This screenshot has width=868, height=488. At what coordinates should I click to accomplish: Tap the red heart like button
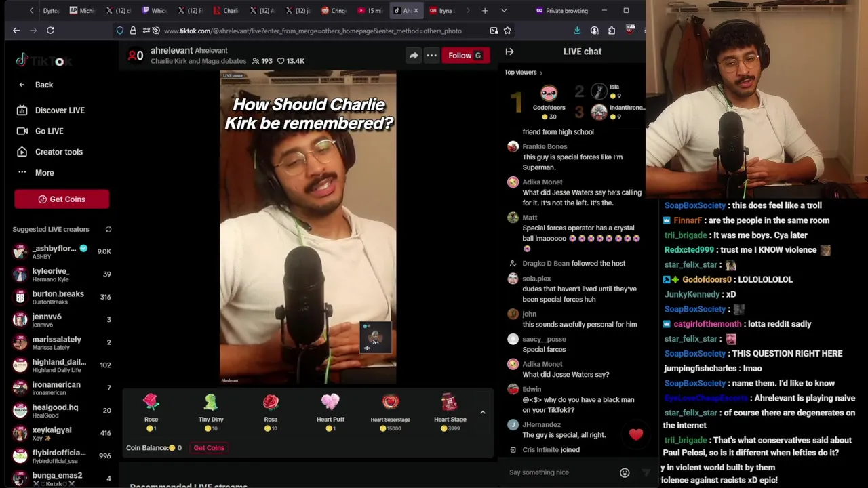tap(635, 434)
